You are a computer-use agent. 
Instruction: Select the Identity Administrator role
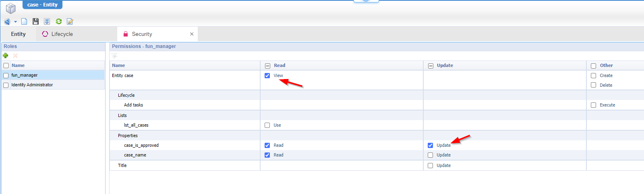pyautogui.click(x=32, y=85)
